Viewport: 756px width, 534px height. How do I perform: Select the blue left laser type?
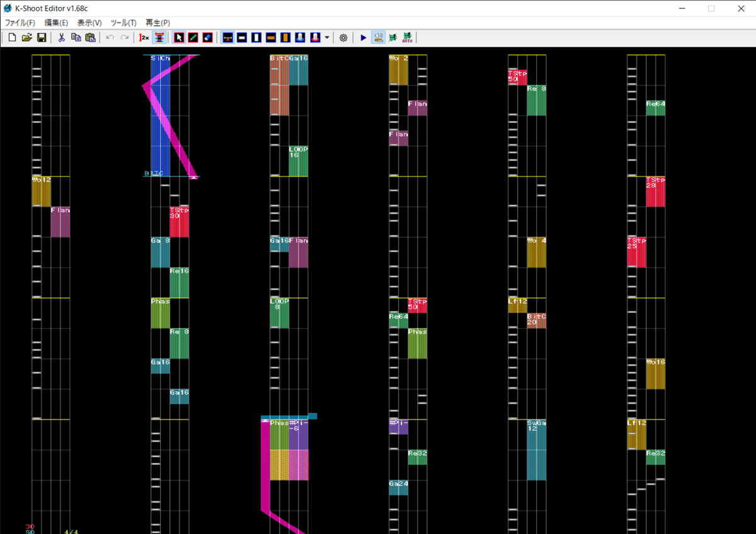(301, 38)
